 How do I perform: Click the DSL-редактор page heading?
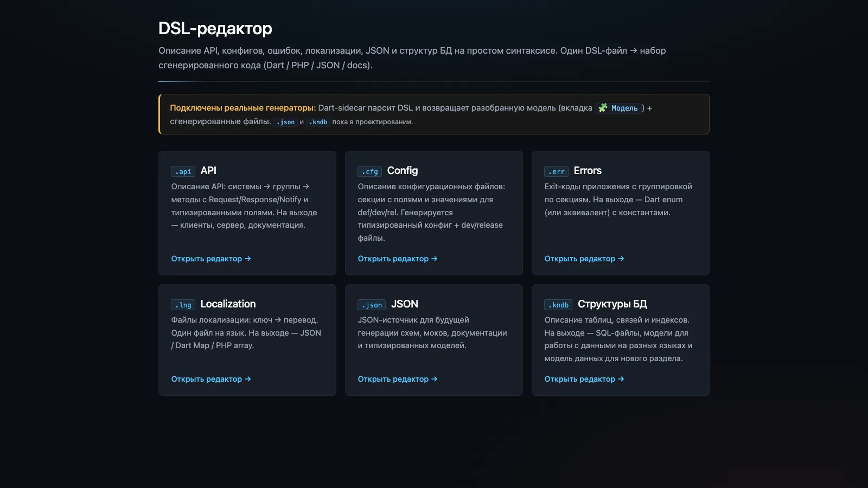click(x=215, y=28)
